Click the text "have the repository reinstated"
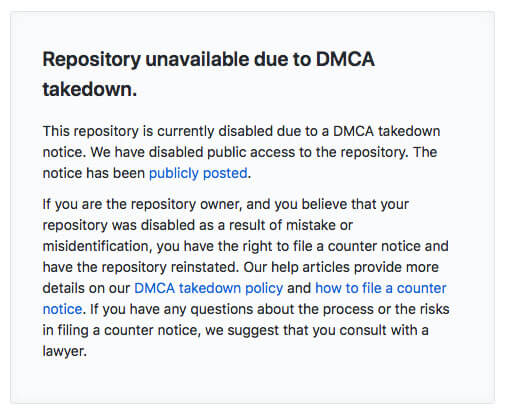This screenshot has width=512, height=419. [141, 267]
